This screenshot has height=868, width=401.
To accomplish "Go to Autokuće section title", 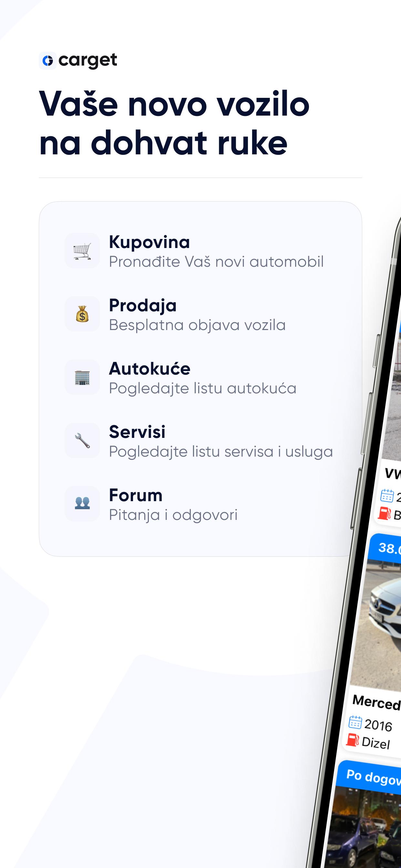I will [x=149, y=368].
